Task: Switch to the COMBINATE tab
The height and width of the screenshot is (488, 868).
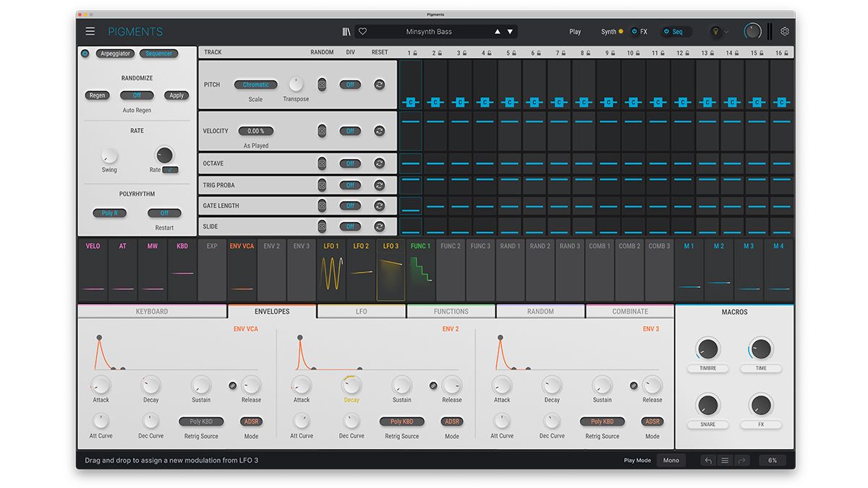Action: [x=630, y=312]
